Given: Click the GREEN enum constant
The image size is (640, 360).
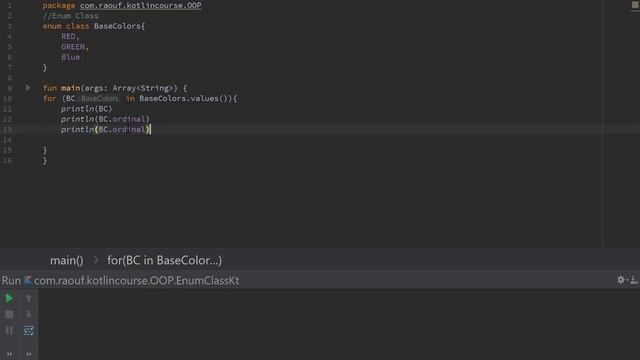Looking at the screenshot, I should [x=73, y=47].
